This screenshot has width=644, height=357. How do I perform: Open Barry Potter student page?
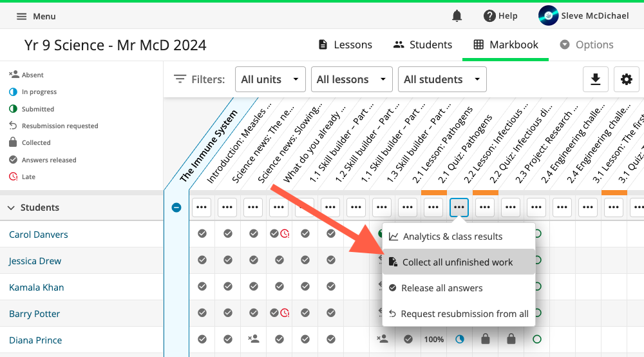pos(34,314)
